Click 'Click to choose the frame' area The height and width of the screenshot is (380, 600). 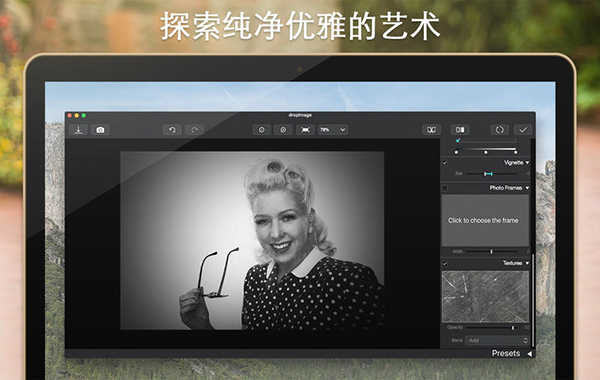485,220
